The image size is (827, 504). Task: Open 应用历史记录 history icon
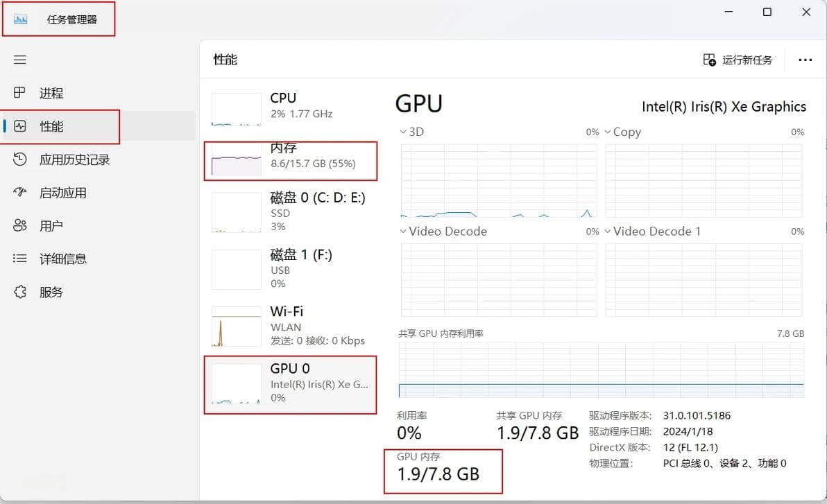click(20, 159)
